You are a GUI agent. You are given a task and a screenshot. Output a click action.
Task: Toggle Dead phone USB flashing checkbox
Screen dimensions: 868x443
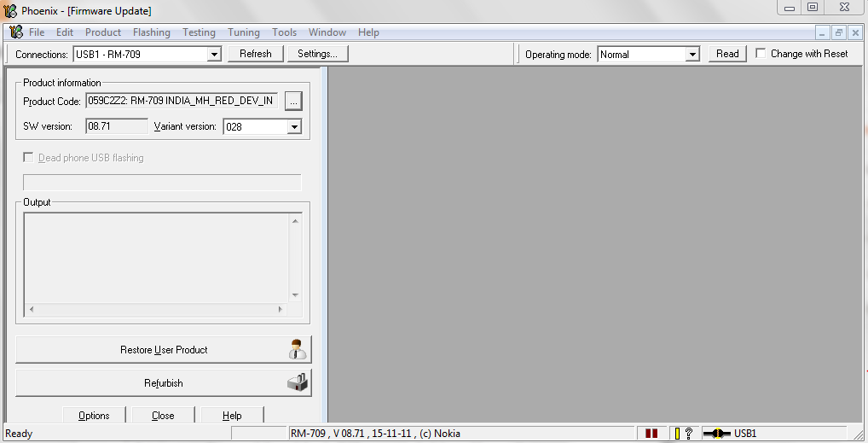(28, 157)
